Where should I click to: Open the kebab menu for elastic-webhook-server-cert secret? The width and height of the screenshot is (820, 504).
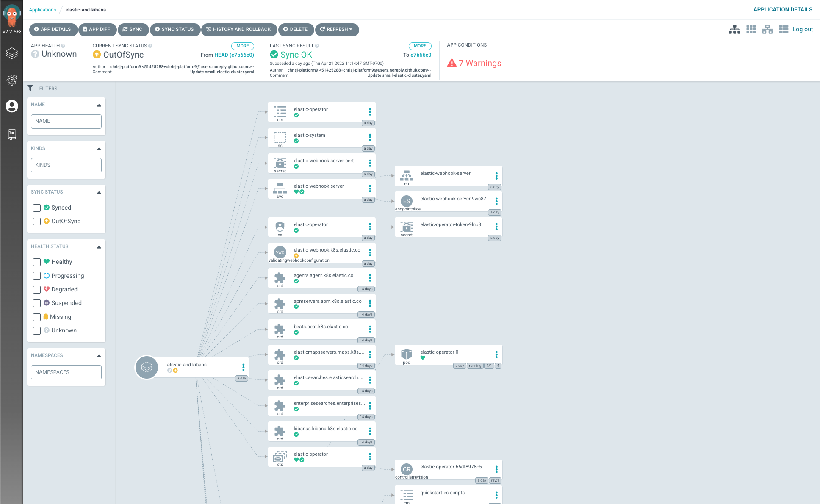point(370,163)
